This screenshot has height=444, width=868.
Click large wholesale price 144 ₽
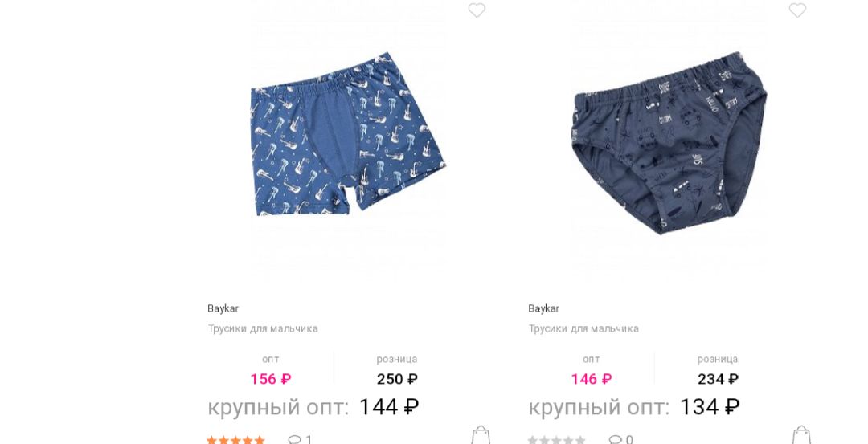point(389,408)
